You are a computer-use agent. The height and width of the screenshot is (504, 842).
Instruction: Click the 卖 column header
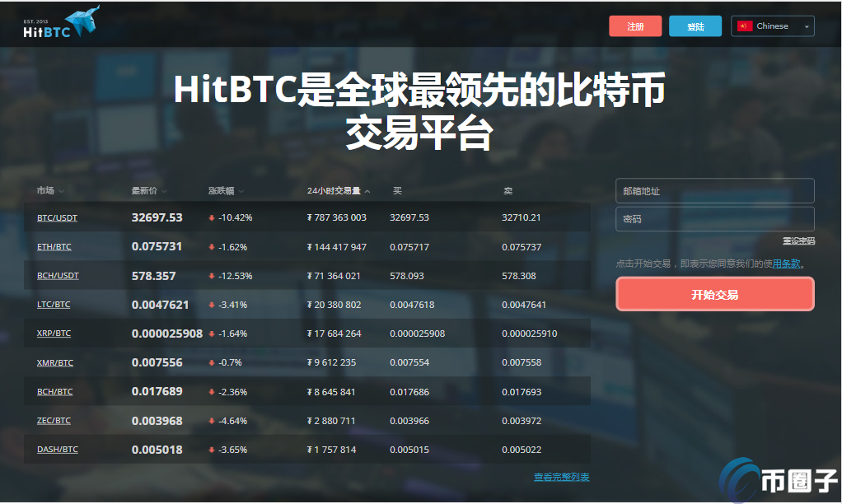coord(508,190)
